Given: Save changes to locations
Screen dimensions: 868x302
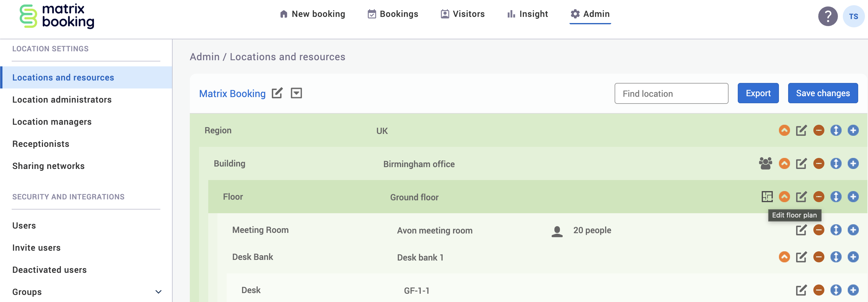Looking at the screenshot, I should coord(823,93).
